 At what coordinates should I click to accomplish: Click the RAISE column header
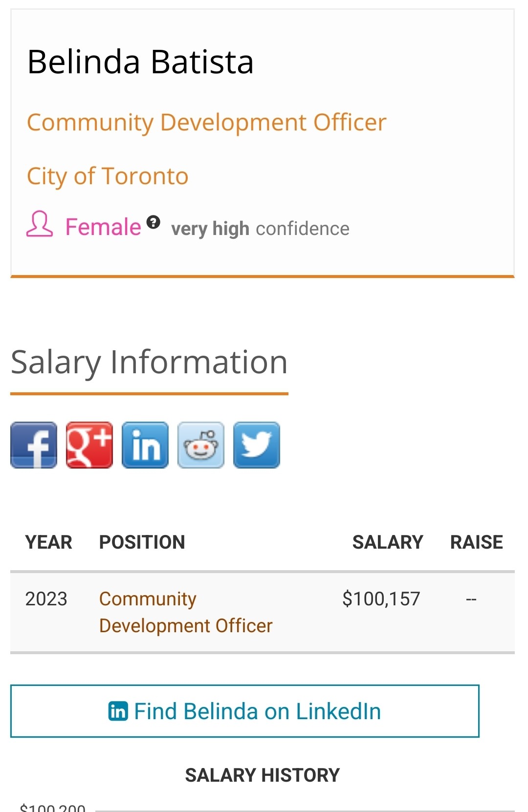pos(476,542)
